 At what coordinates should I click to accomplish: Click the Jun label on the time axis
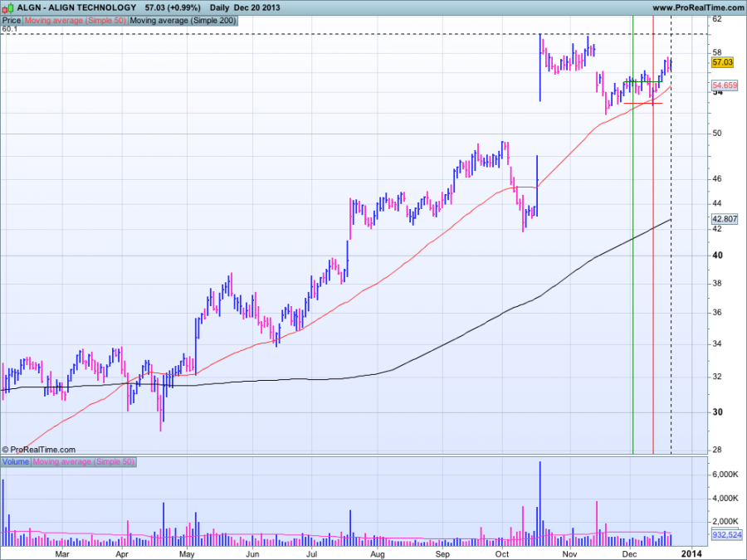tap(252, 554)
